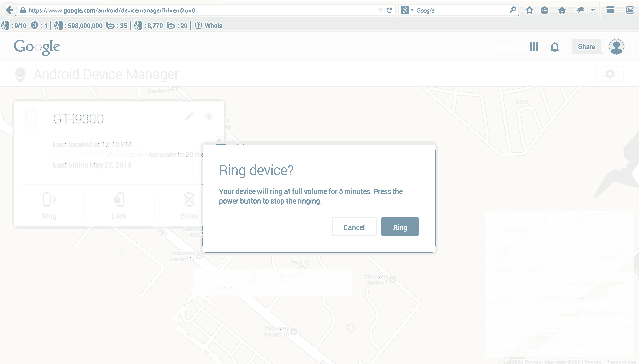Screen dimensions: 639x364
Task: Confirm ringing with the blue Ring button
Action: pyautogui.click(x=400, y=227)
